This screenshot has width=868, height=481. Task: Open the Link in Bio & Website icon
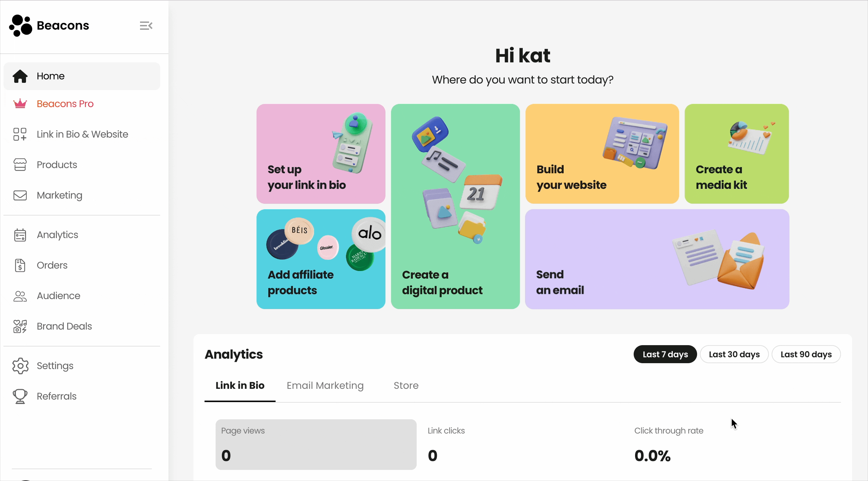[x=20, y=134]
